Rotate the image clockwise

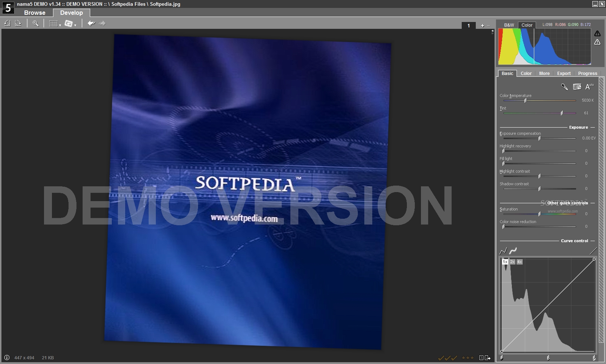(x=18, y=23)
